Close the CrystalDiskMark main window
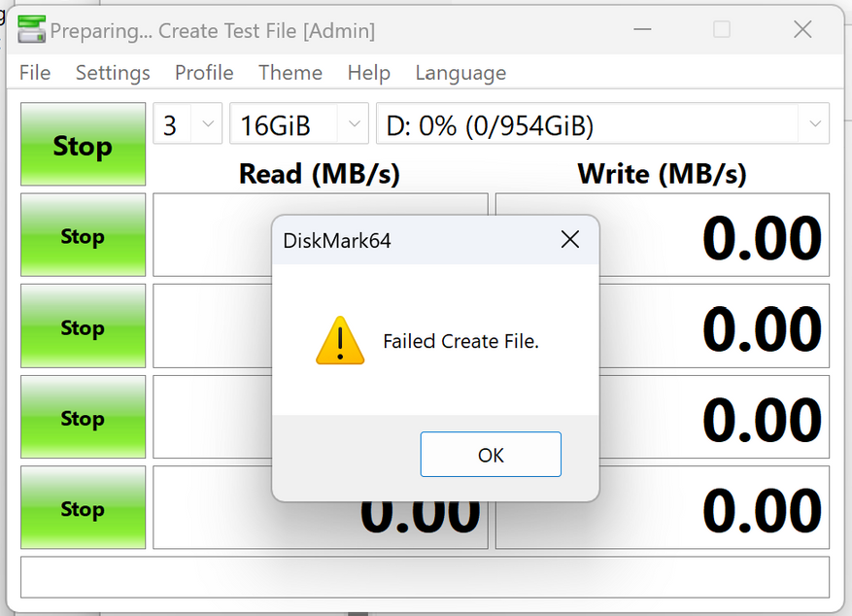Screen dimensions: 852x616 click(x=802, y=30)
